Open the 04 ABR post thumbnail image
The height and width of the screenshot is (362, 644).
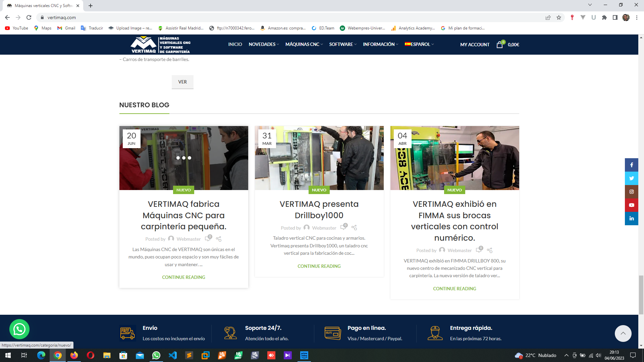coord(454,158)
